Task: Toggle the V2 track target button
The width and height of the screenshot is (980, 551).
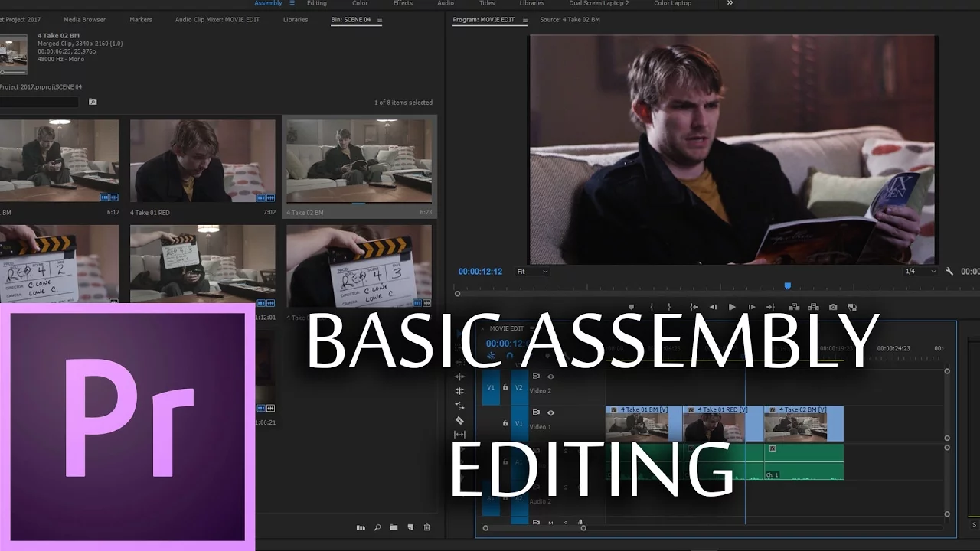Action: click(x=518, y=388)
